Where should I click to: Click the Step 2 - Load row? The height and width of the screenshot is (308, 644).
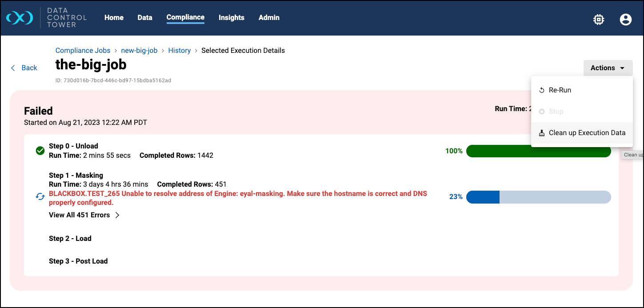70,239
